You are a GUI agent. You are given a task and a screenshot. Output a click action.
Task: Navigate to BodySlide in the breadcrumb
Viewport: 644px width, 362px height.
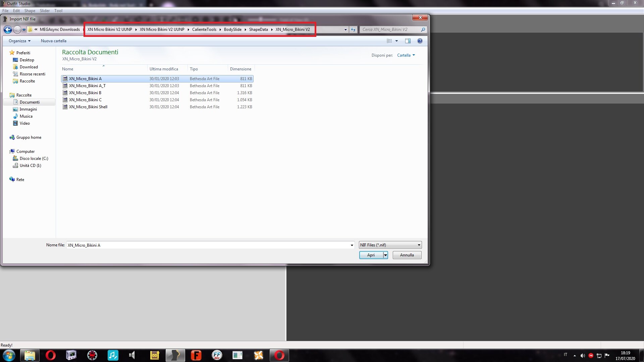pyautogui.click(x=233, y=29)
